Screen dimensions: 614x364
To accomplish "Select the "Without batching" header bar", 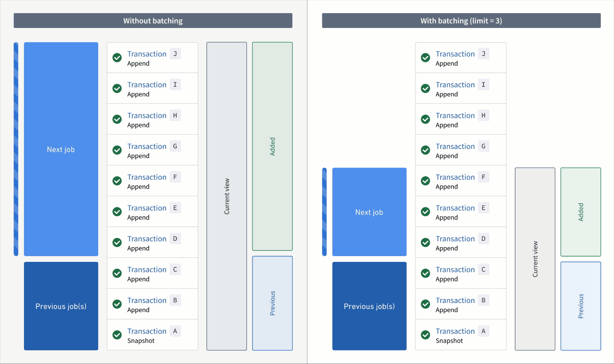I will point(153,21).
